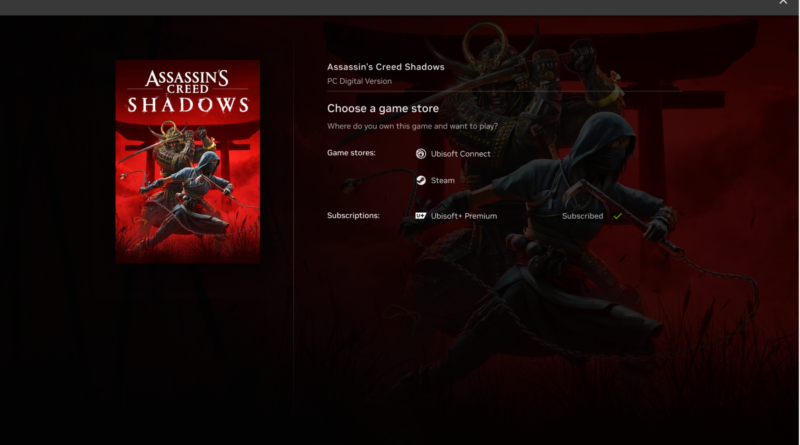Click the Choose a game store heading
The height and width of the screenshot is (445, 800).
[384, 108]
